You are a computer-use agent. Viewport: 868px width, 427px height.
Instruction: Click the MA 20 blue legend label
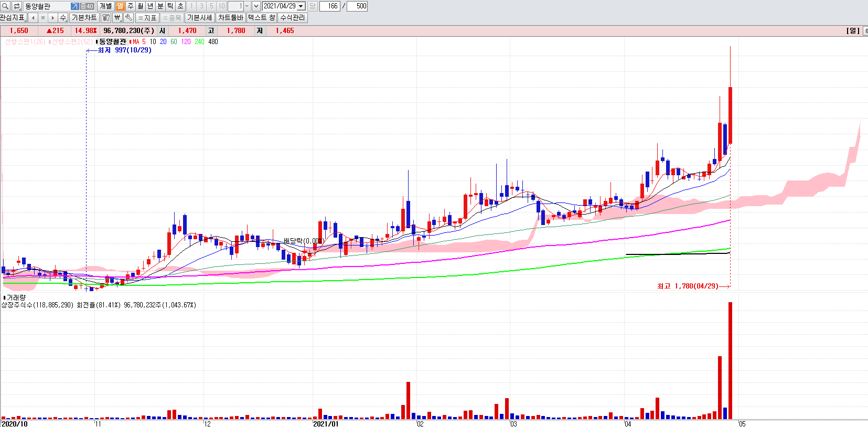tap(164, 42)
